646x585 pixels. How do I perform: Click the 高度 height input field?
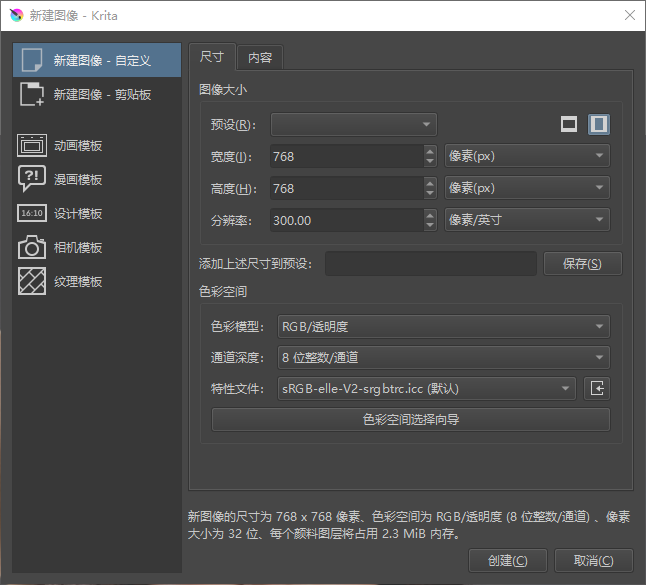click(x=347, y=188)
